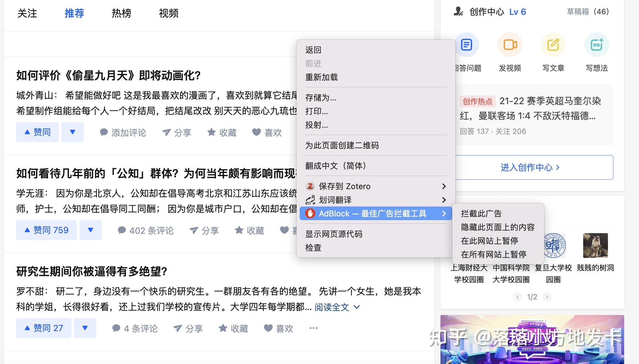639x364 pixels.
Task: Click the 进入创作中心 button
Action: point(530,167)
